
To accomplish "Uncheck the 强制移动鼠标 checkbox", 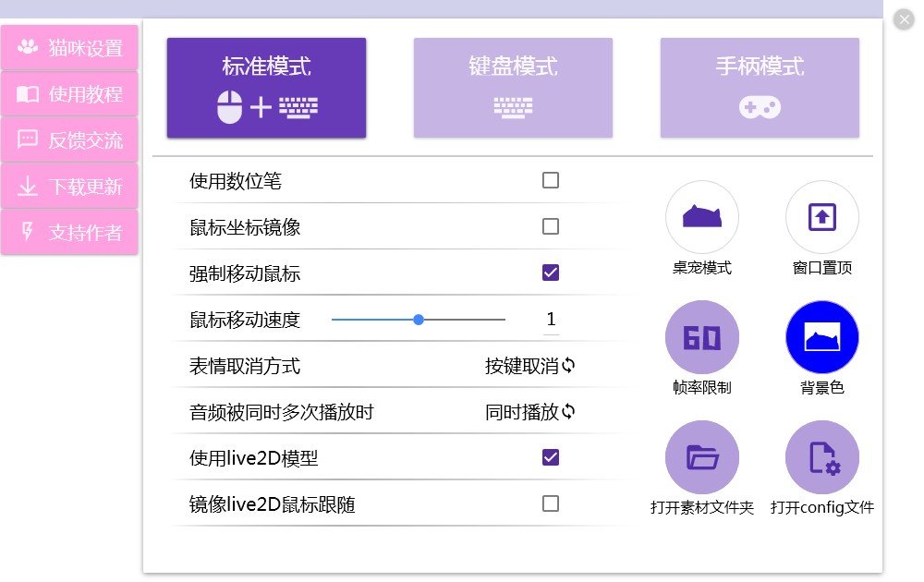I will pos(551,273).
